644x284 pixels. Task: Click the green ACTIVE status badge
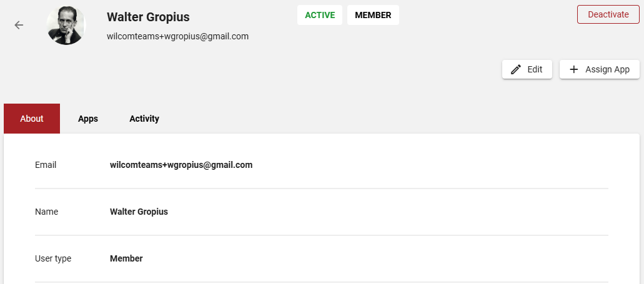[x=320, y=15]
